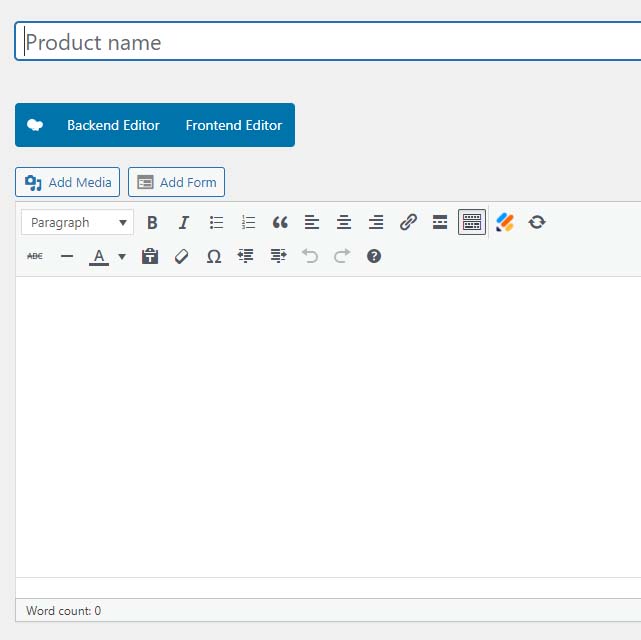Click the Add Form button

pos(177,182)
